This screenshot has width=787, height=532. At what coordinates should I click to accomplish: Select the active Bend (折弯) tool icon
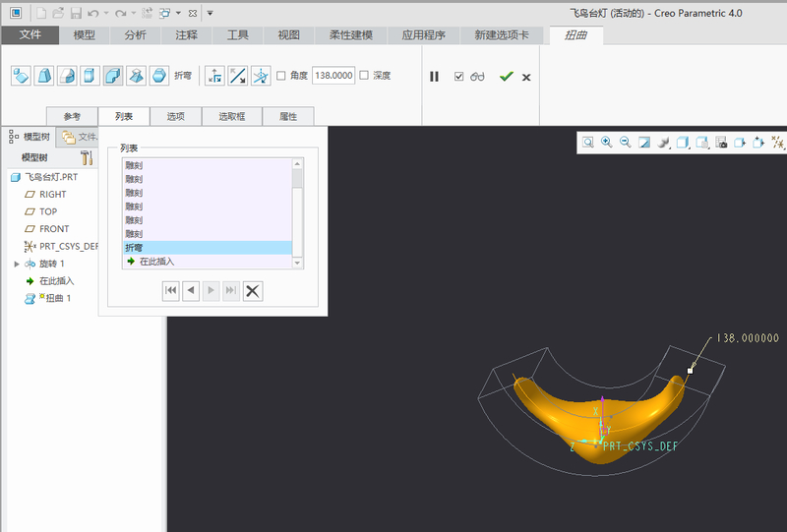pyautogui.click(x=113, y=76)
